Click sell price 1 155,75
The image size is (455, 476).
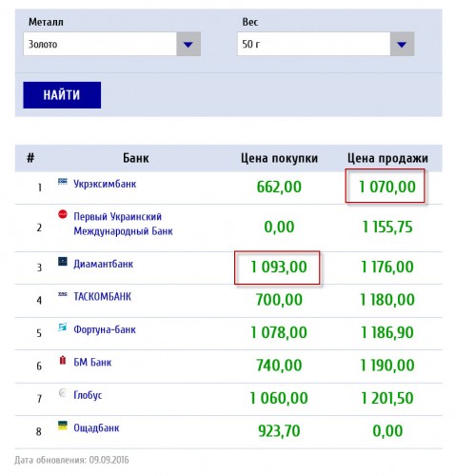387,227
